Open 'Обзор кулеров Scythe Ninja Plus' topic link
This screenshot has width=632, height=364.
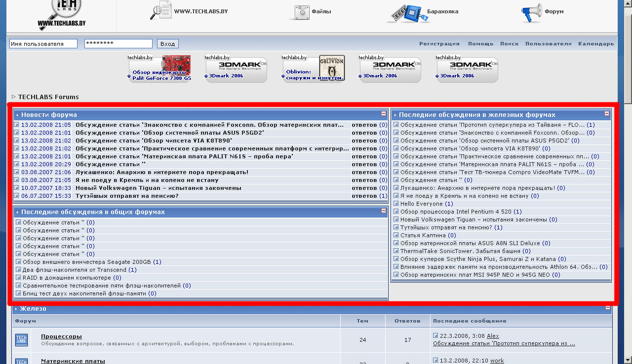[x=478, y=259]
